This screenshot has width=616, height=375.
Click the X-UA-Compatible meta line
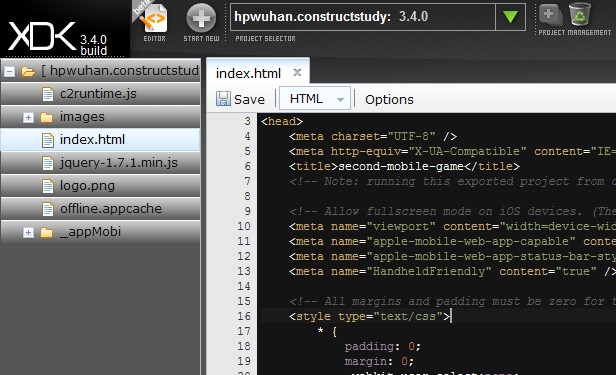453,151
